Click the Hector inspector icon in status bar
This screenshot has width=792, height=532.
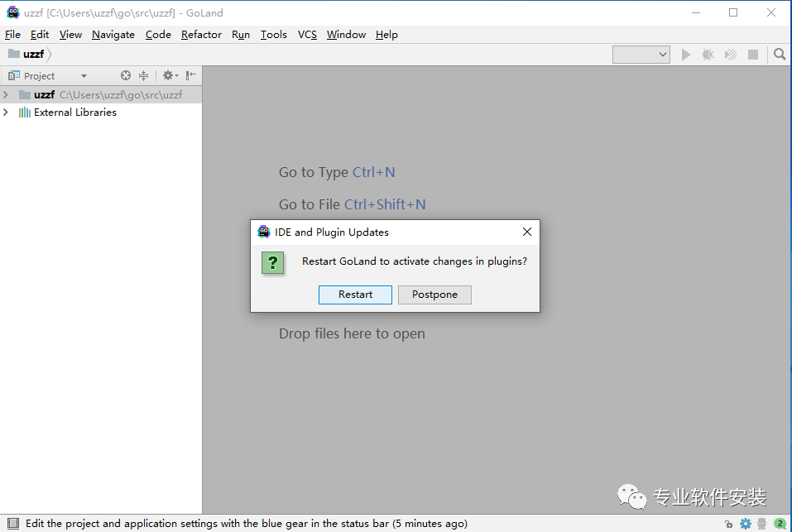click(x=761, y=524)
